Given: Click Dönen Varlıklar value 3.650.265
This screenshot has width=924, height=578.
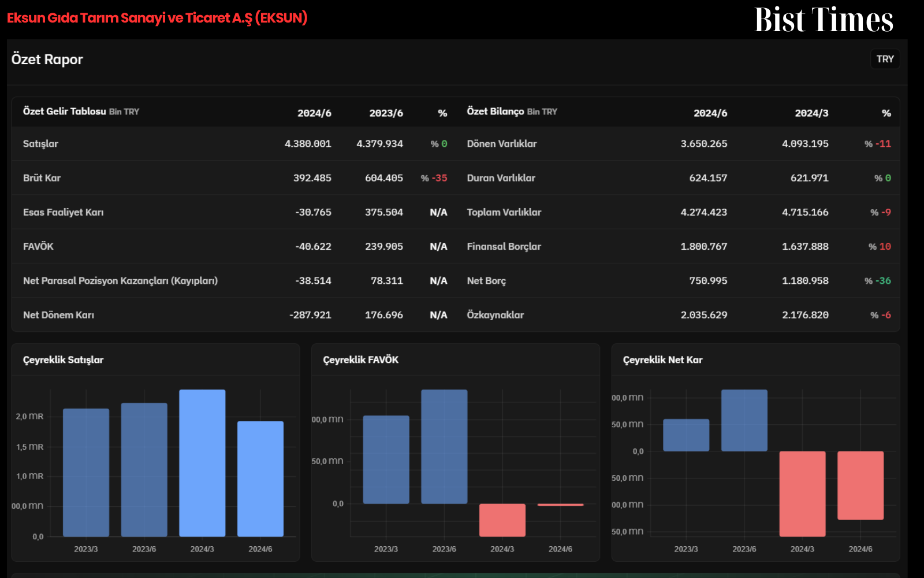Looking at the screenshot, I should pyautogui.click(x=704, y=144).
